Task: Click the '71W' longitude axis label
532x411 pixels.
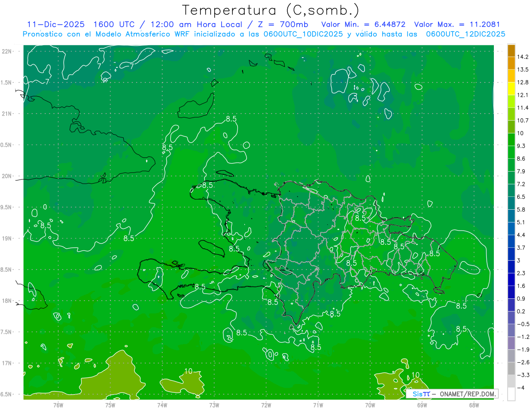Action: (318, 404)
